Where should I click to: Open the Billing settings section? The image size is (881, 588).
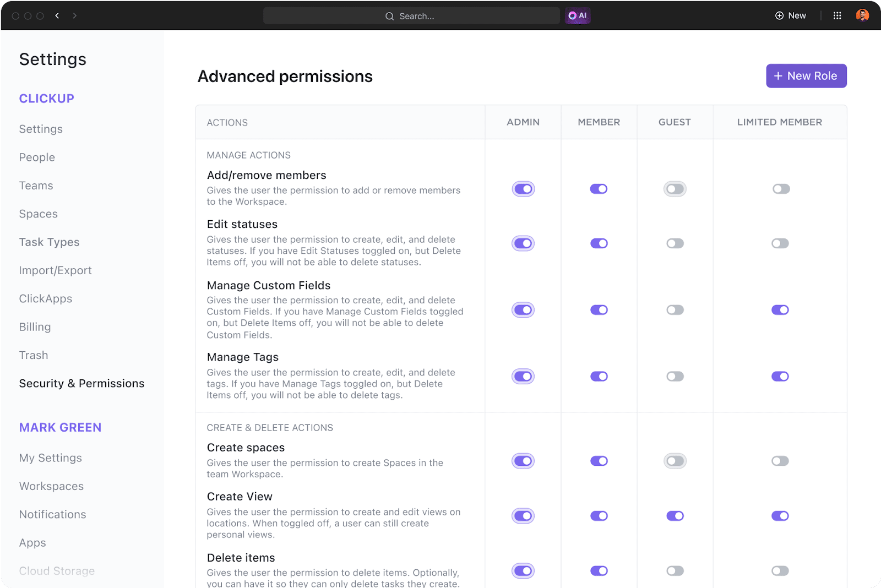[35, 327]
